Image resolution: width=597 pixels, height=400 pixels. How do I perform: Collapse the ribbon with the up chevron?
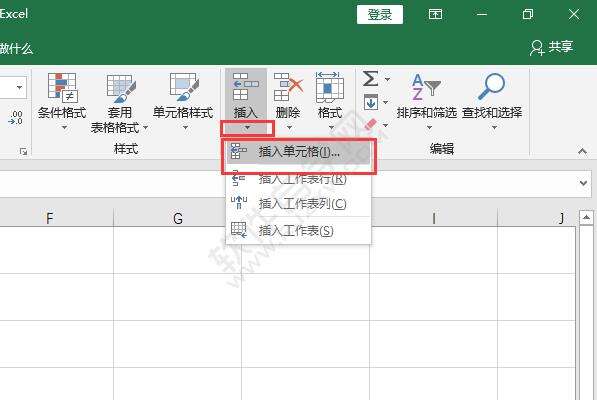click(x=582, y=151)
